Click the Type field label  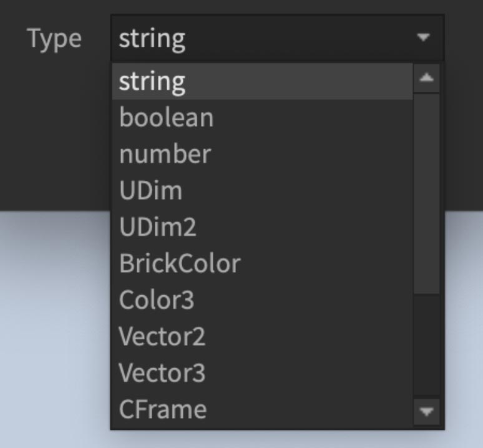tap(54, 39)
